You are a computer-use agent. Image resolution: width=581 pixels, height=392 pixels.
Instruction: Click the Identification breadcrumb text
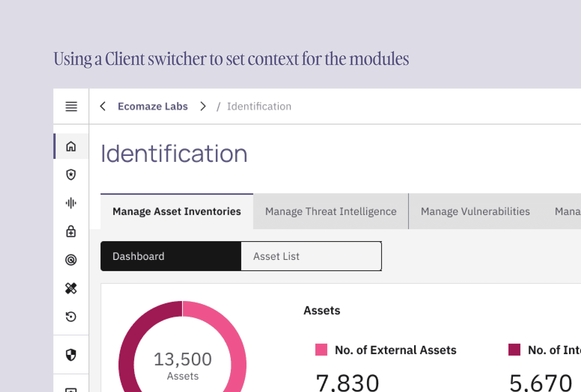point(259,106)
